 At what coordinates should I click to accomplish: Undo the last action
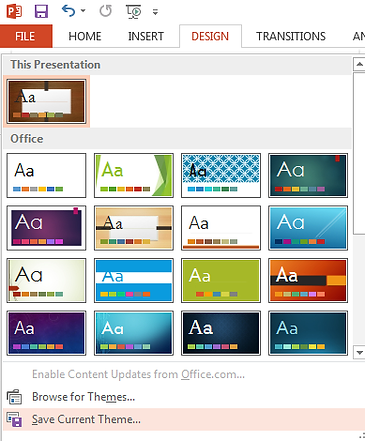(69, 11)
